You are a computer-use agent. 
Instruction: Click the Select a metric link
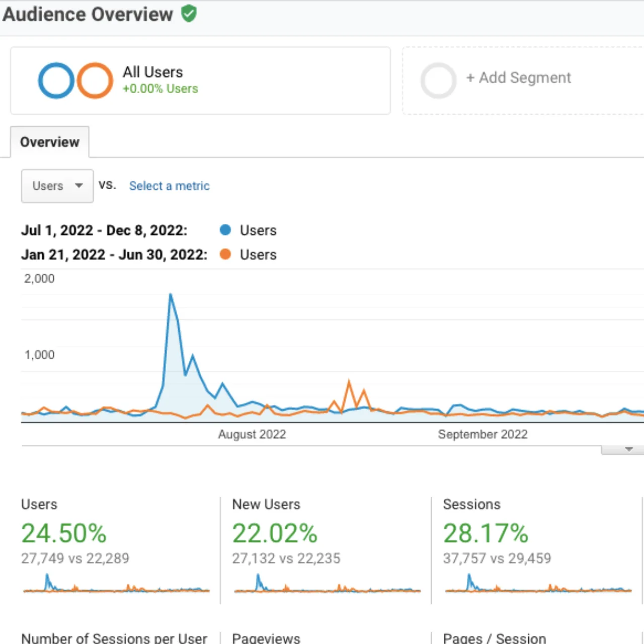pyautogui.click(x=169, y=186)
